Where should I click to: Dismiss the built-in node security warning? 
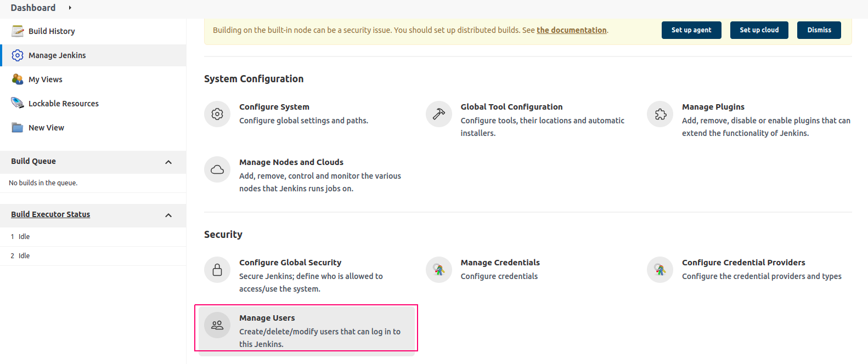click(819, 30)
